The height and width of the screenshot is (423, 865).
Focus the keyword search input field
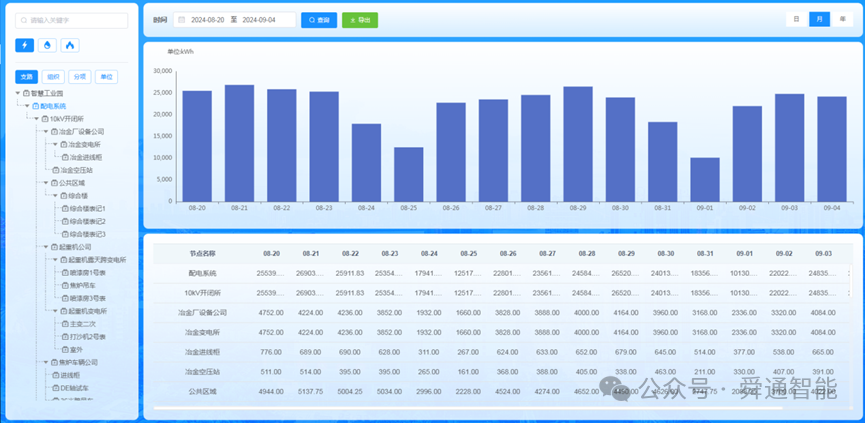72,20
